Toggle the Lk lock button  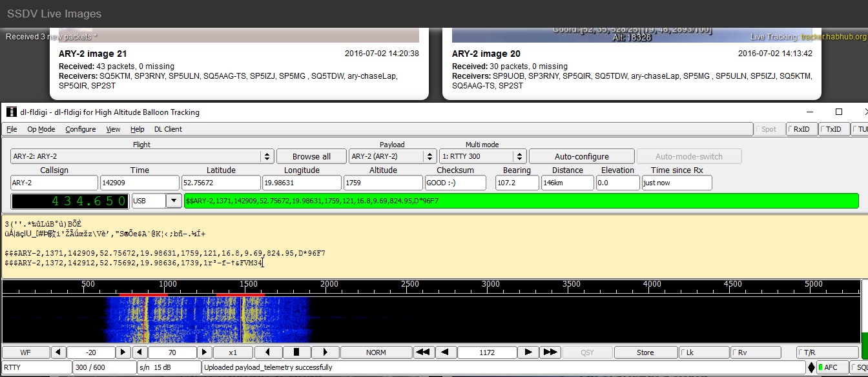click(x=703, y=352)
